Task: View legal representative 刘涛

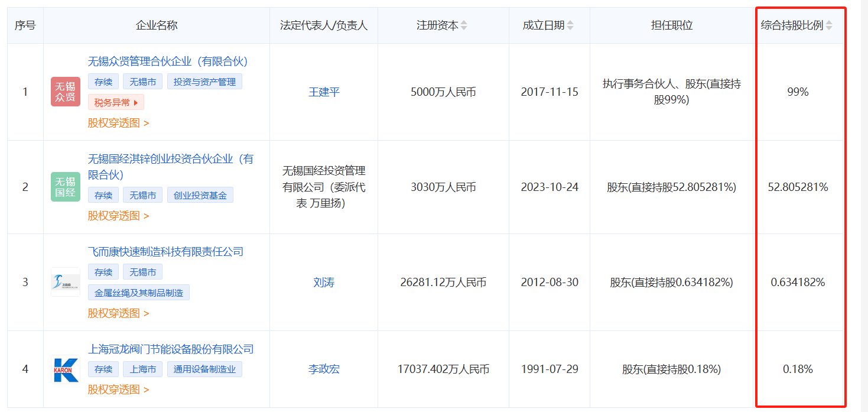Action: [324, 283]
